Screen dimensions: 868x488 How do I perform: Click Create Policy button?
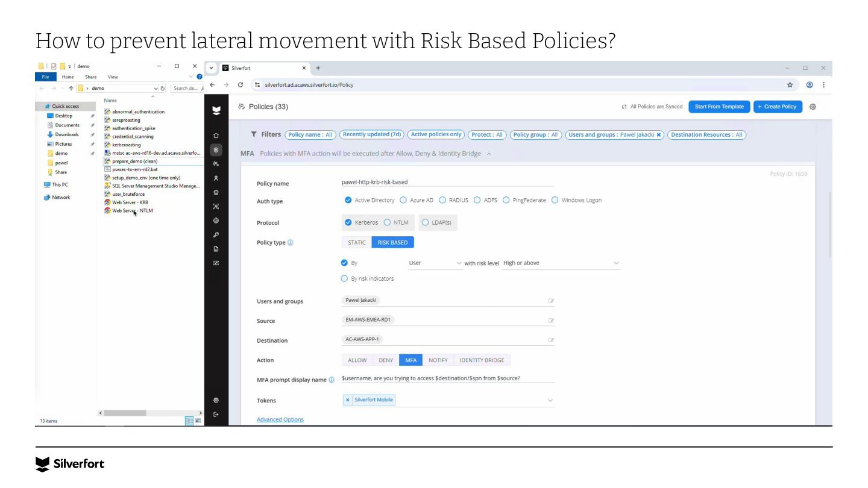coord(778,107)
